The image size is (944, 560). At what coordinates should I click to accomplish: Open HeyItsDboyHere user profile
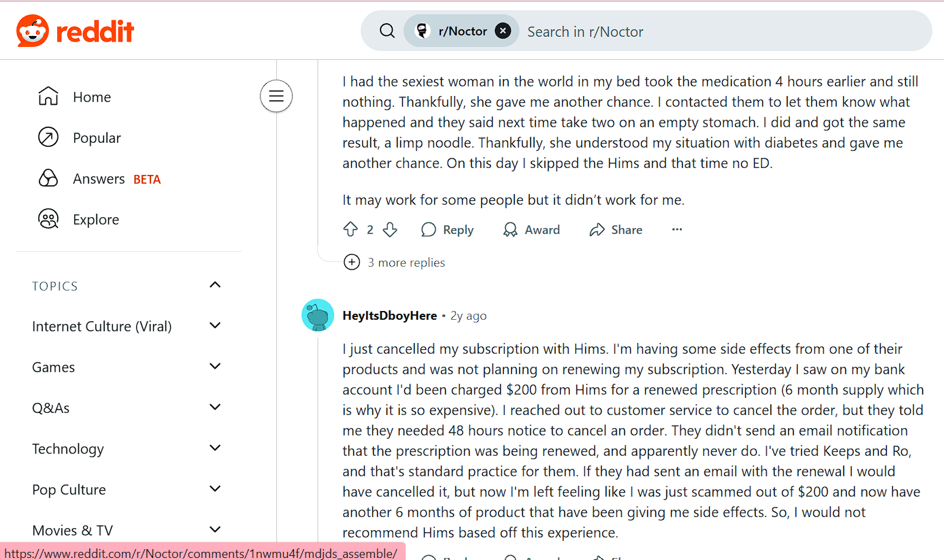coord(389,316)
